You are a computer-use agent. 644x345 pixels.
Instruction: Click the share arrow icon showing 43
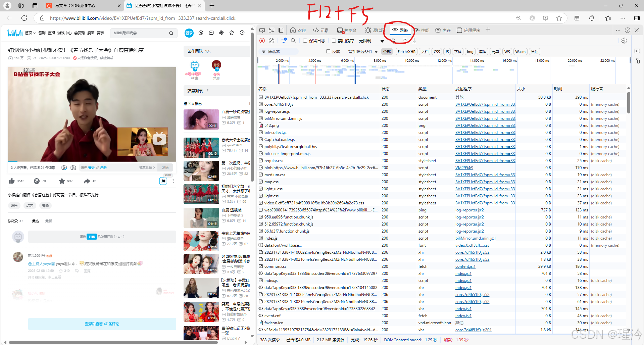tap(87, 181)
